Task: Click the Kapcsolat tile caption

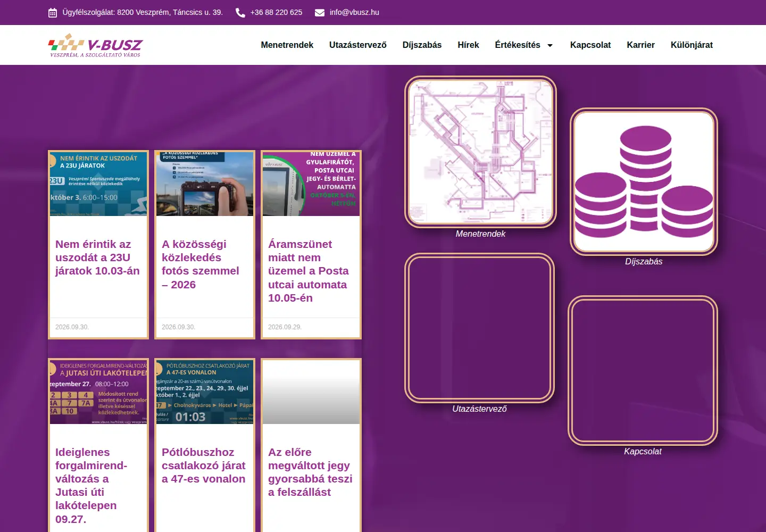Action: [643, 452]
